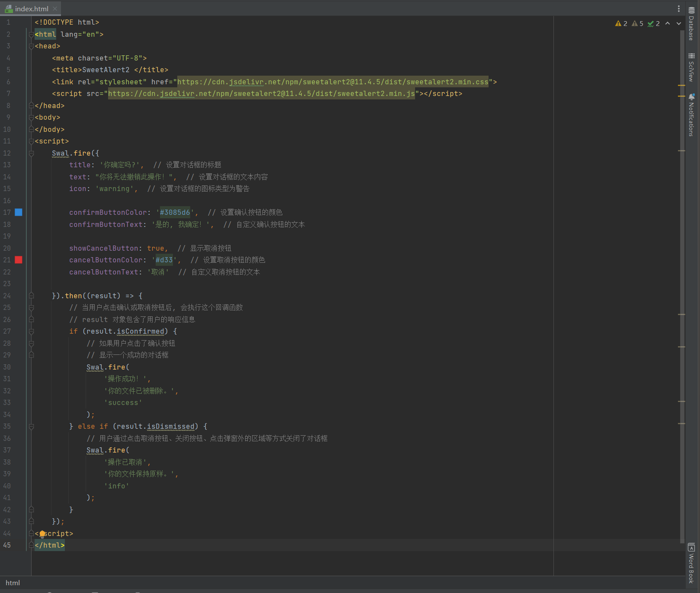The width and height of the screenshot is (700, 593).
Task: Click line number 17 in the gutter
Action: [7, 212]
